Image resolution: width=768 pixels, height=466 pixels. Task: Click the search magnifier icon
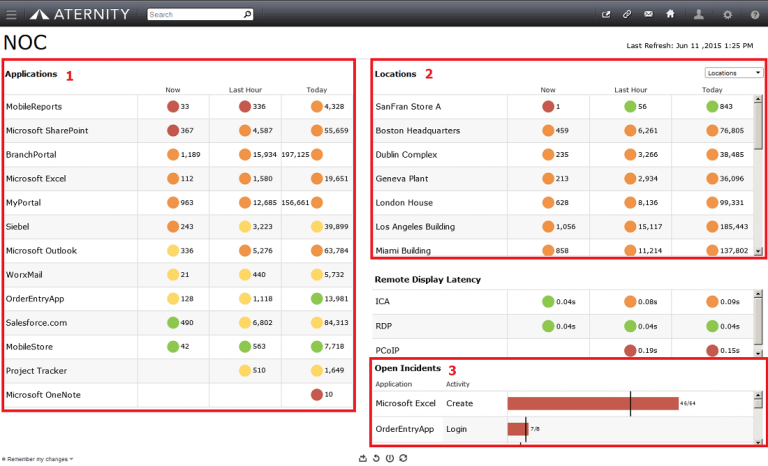pyautogui.click(x=247, y=14)
